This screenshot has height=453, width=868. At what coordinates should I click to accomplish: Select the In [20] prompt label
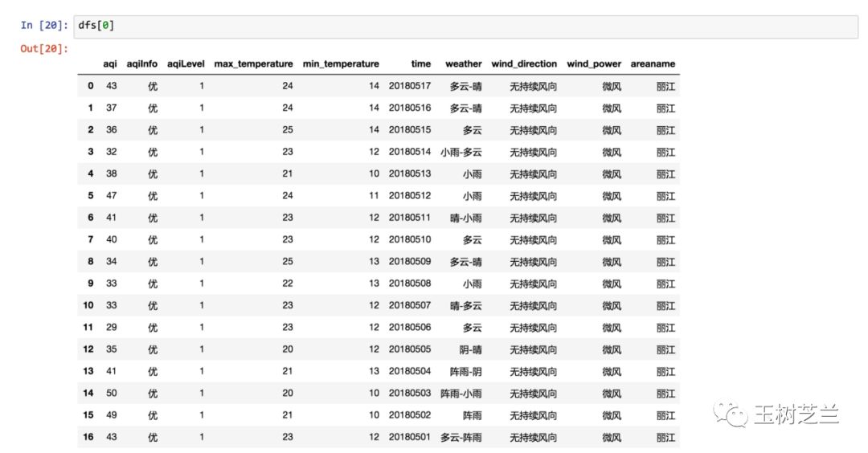[x=44, y=26]
